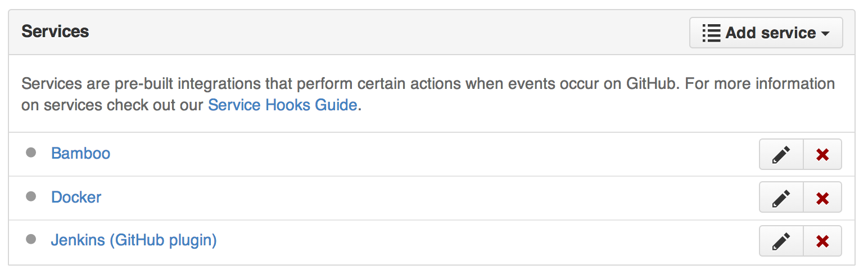
Task: Remove the Docker service using the red X
Action: tap(822, 198)
